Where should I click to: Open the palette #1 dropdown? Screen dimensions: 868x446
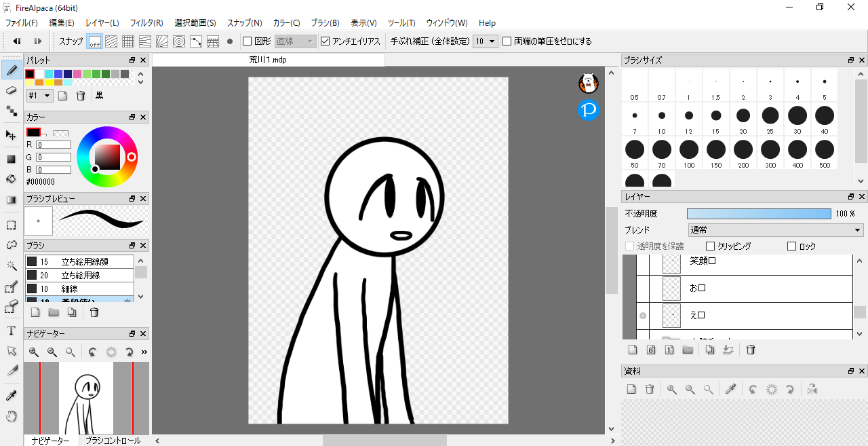(x=39, y=96)
